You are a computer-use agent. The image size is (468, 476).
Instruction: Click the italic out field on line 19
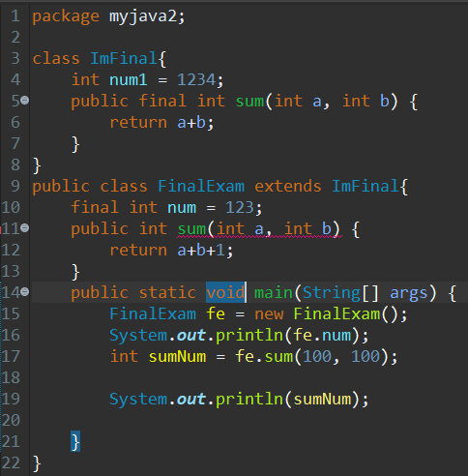tap(191, 400)
